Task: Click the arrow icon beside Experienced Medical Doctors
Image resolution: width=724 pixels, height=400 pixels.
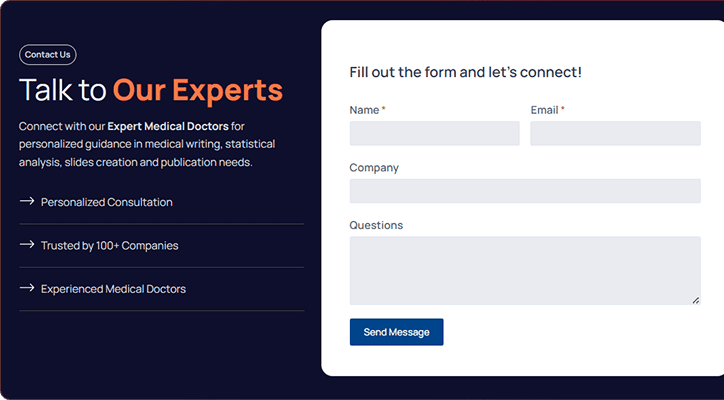Action: point(27,288)
